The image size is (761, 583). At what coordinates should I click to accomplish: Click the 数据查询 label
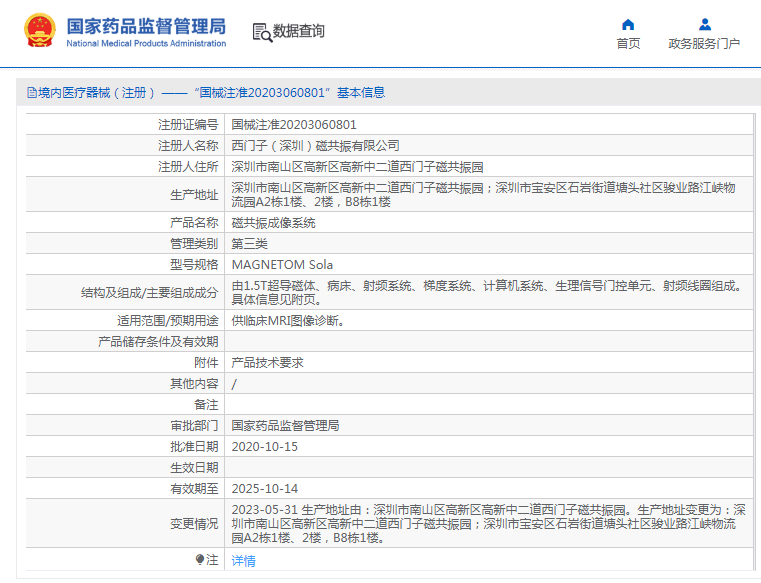[x=298, y=31]
